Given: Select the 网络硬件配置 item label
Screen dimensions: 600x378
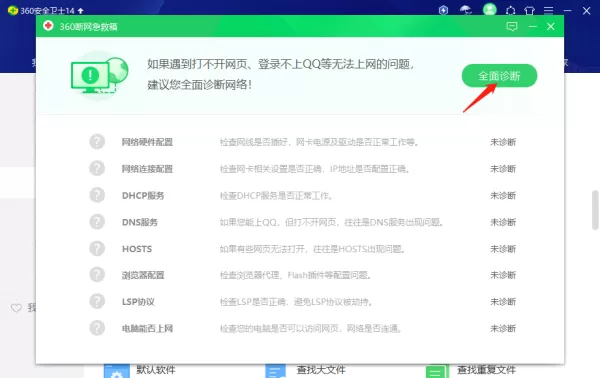Looking at the screenshot, I should point(147,142).
